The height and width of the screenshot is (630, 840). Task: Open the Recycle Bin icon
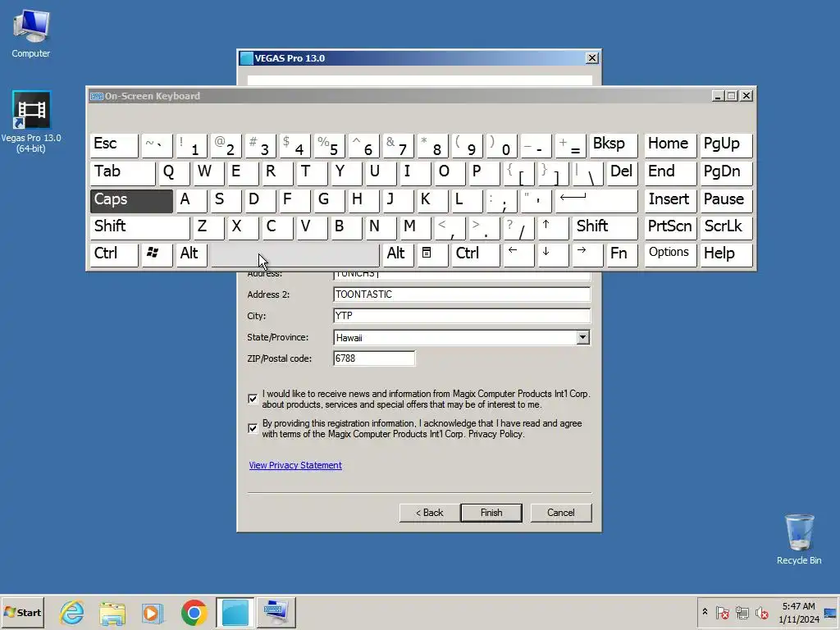(x=799, y=539)
